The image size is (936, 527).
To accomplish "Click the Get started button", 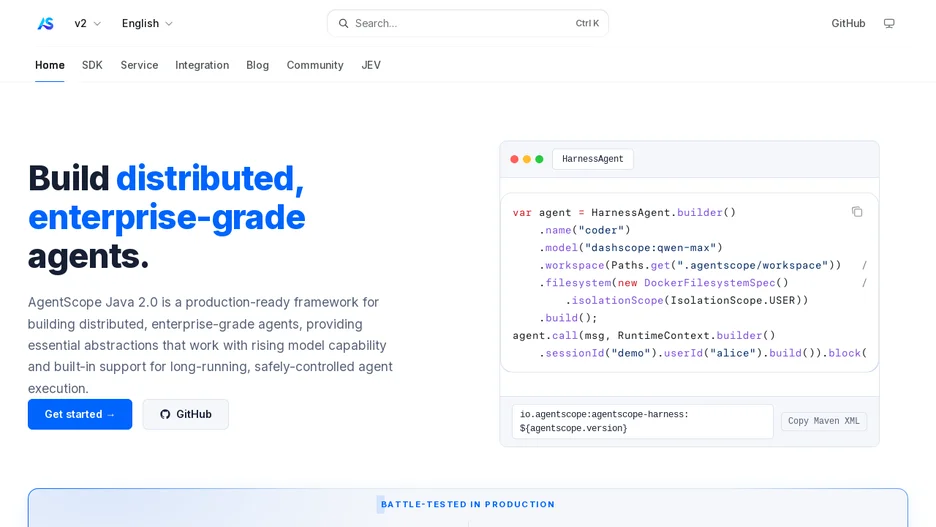I will click(80, 414).
